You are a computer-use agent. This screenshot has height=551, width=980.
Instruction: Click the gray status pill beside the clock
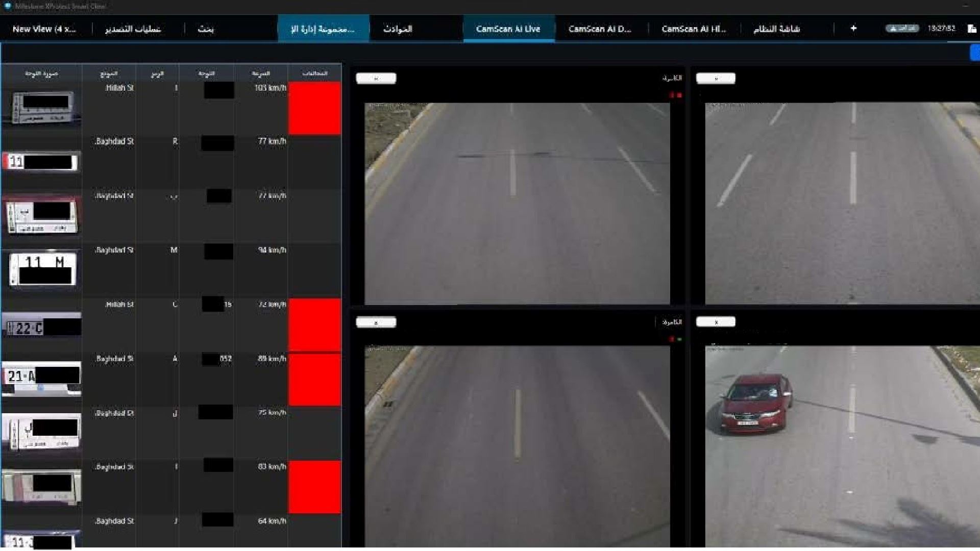point(902,29)
